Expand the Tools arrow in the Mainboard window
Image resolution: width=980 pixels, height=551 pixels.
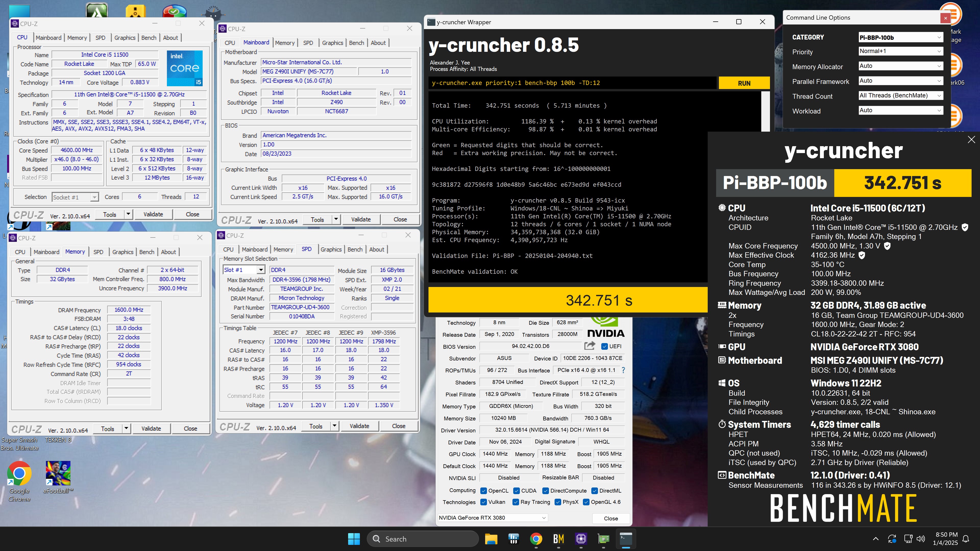pyautogui.click(x=336, y=219)
